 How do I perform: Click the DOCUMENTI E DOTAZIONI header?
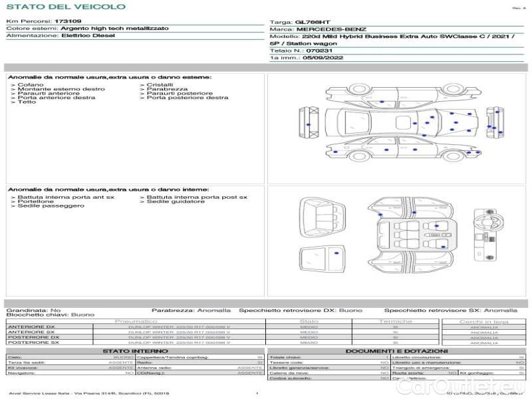396,350
